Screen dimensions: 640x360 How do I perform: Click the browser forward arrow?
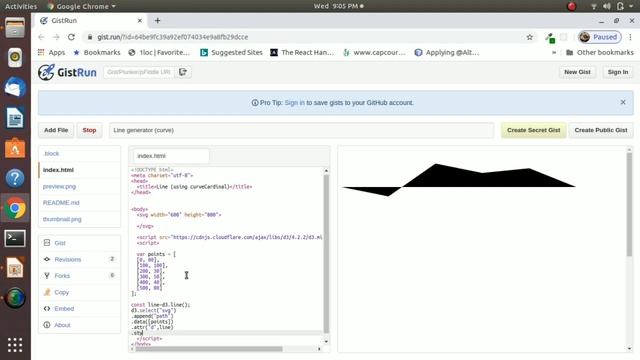tap(56, 37)
